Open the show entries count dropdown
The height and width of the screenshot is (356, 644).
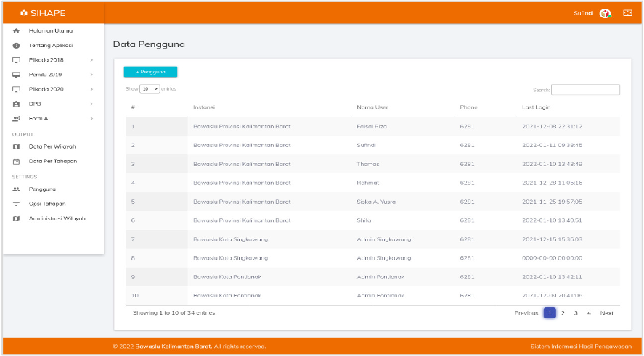pos(150,88)
